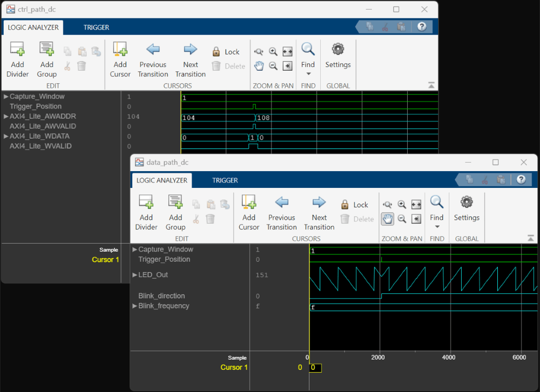Image resolution: width=540 pixels, height=392 pixels.
Task: Go to Next Transition in data_path_dc
Action: coord(319,212)
